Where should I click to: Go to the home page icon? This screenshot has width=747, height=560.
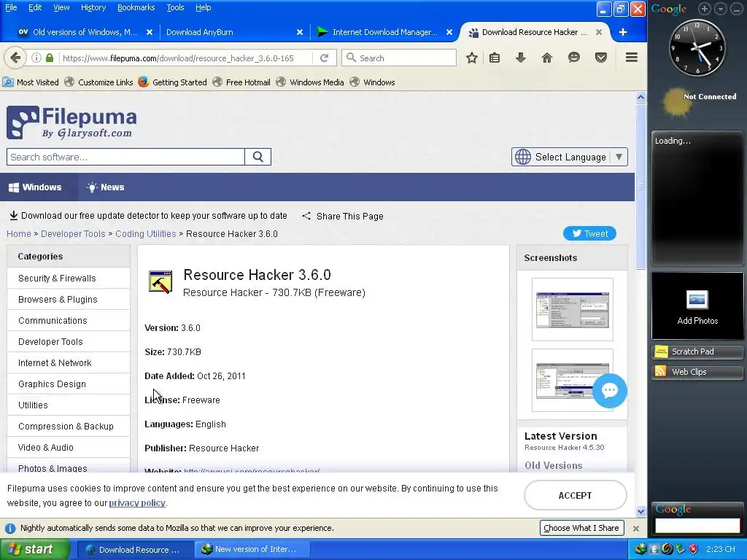coord(547,58)
